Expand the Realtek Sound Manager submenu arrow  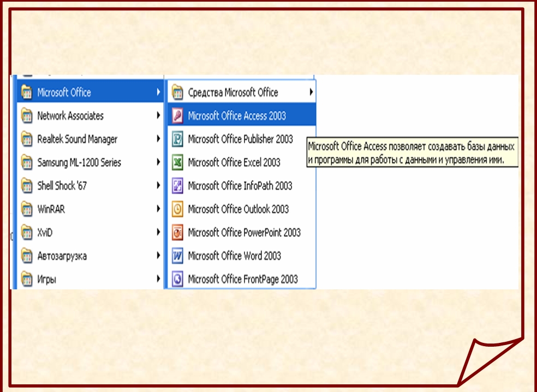(158, 139)
